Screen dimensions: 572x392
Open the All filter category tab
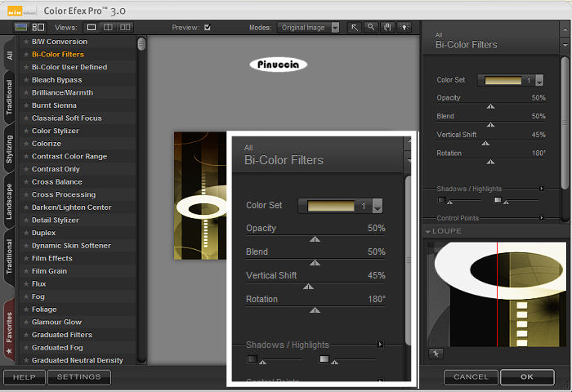9,55
